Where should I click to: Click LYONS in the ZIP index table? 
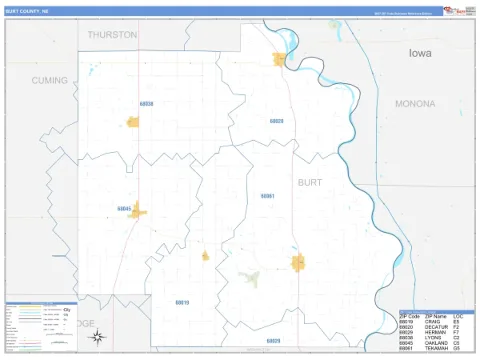[433, 338]
